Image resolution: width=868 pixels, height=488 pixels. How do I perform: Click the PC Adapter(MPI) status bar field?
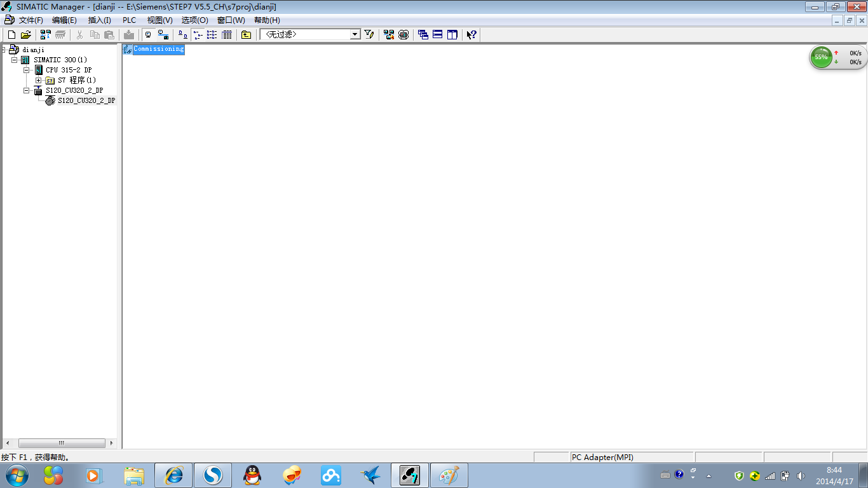[x=632, y=457]
